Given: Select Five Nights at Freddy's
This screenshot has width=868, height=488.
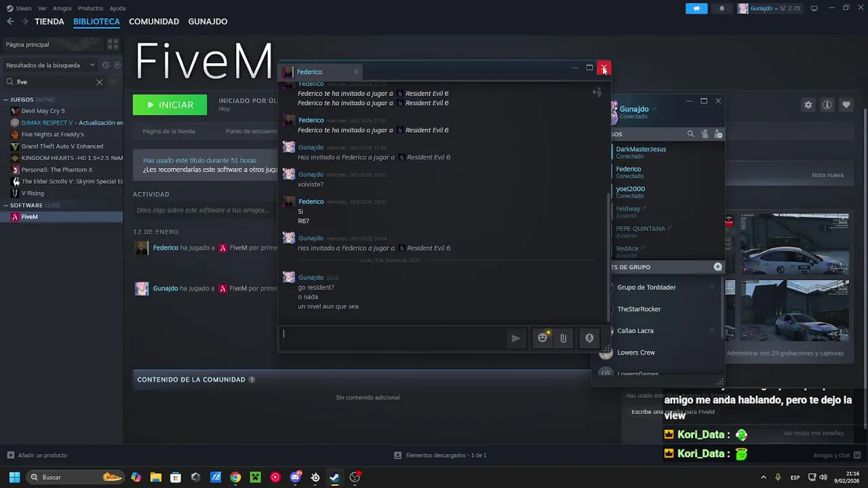Looking at the screenshot, I should (53, 134).
